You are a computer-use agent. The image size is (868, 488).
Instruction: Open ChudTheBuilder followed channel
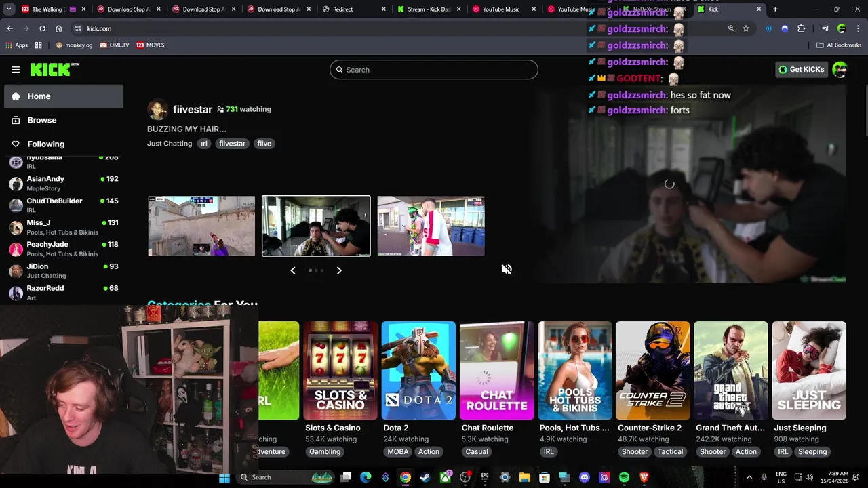tap(64, 205)
